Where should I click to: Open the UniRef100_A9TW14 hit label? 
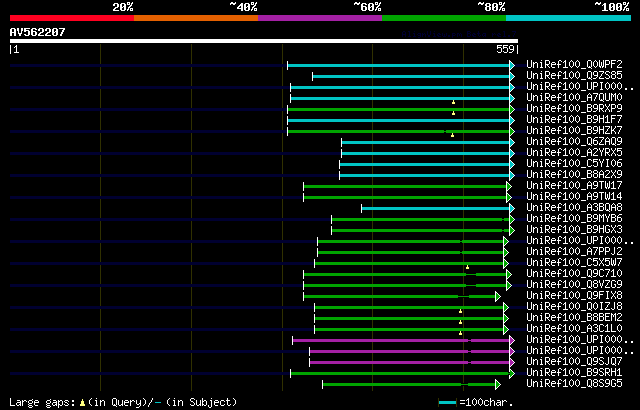[574, 197]
